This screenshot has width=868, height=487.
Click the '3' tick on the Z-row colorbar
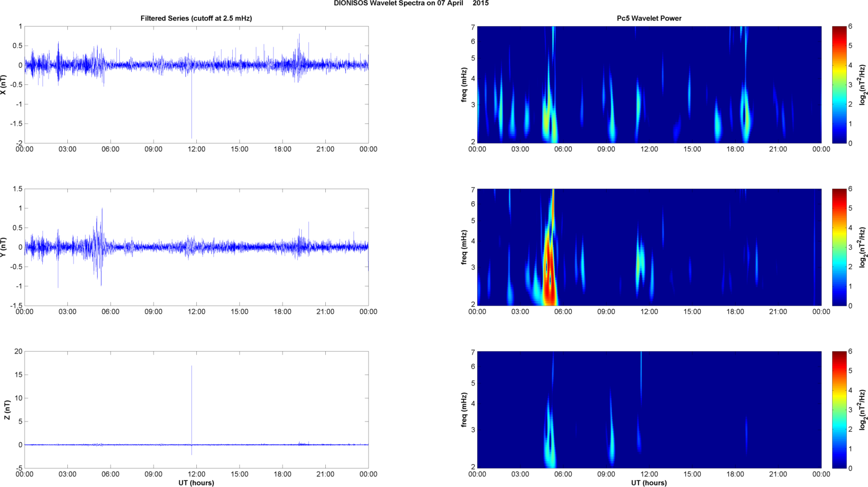point(850,410)
